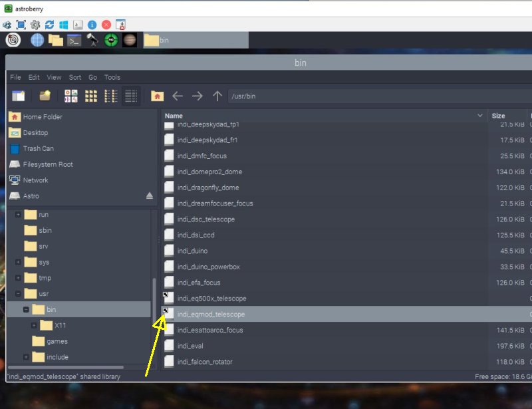Viewport: 532px width, 409px height.
Task: Open a new window toolbar icon
Action: (19, 96)
